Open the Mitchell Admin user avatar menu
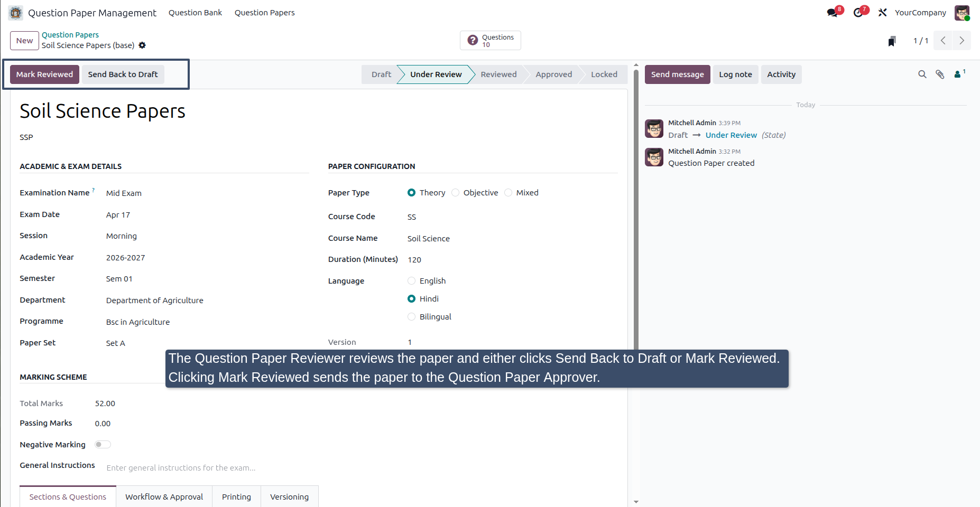 point(961,13)
